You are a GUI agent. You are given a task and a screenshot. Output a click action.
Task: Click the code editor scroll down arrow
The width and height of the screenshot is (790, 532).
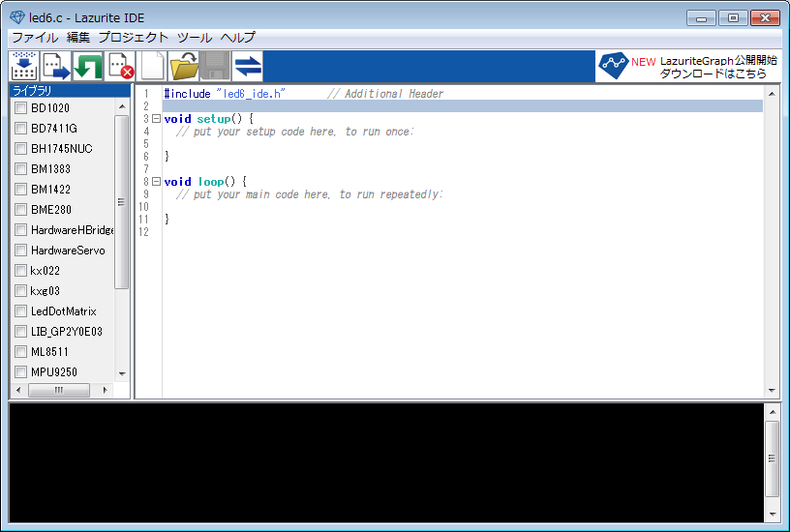tap(772, 391)
